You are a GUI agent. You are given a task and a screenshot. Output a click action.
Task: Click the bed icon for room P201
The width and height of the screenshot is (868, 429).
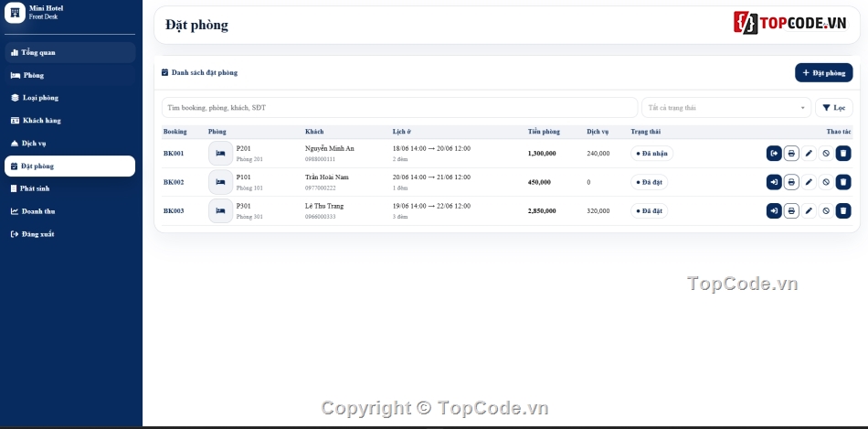220,154
